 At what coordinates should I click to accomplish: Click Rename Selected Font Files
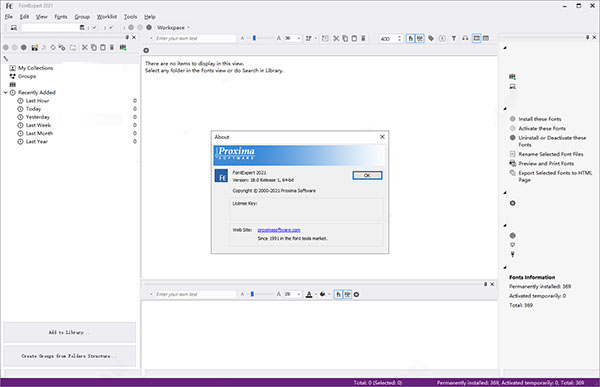tap(551, 154)
